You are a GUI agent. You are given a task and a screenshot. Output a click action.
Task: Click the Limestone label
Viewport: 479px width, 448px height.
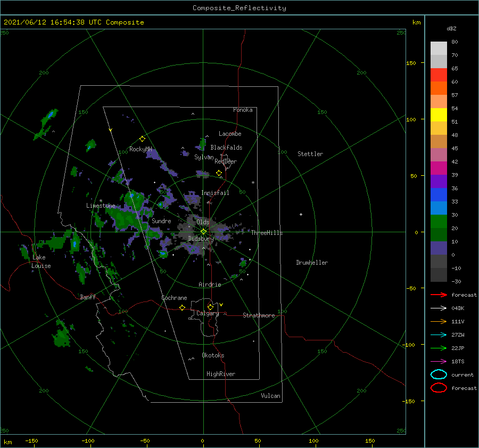click(101, 206)
